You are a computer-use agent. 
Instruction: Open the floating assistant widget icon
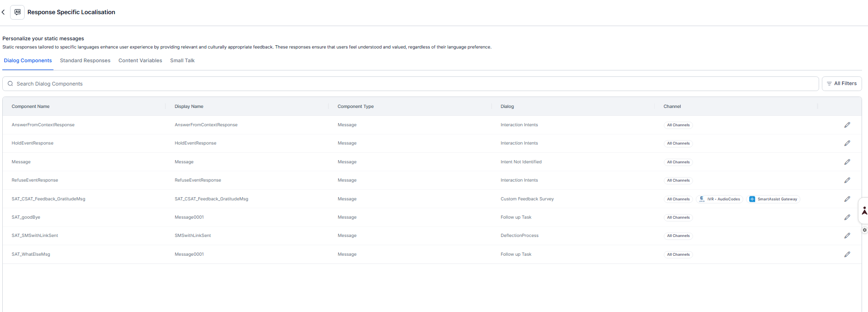coord(864,211)
